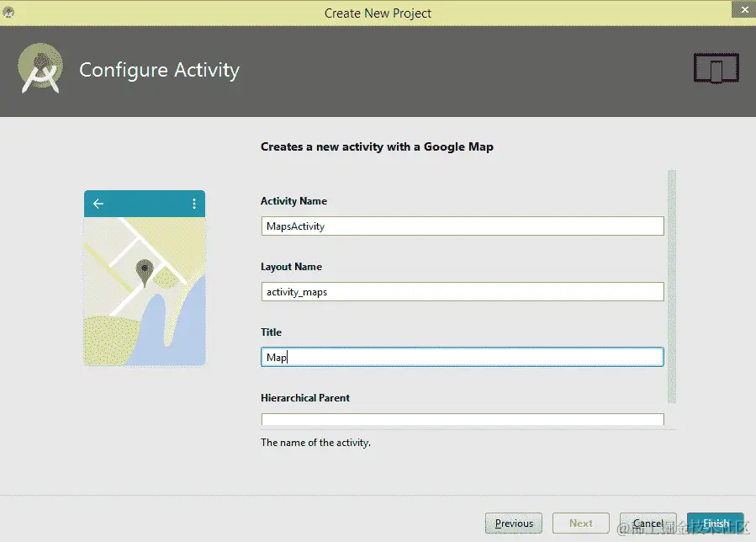This screenshot has width=756, height=542.
Task: Go back with the Previous button
Action: pyautogui.click(x=514, y=523)
